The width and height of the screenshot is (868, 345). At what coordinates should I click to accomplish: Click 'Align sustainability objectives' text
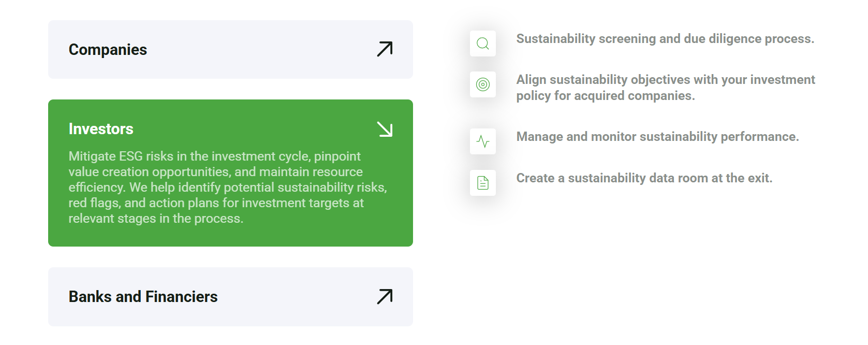point(666,80)
